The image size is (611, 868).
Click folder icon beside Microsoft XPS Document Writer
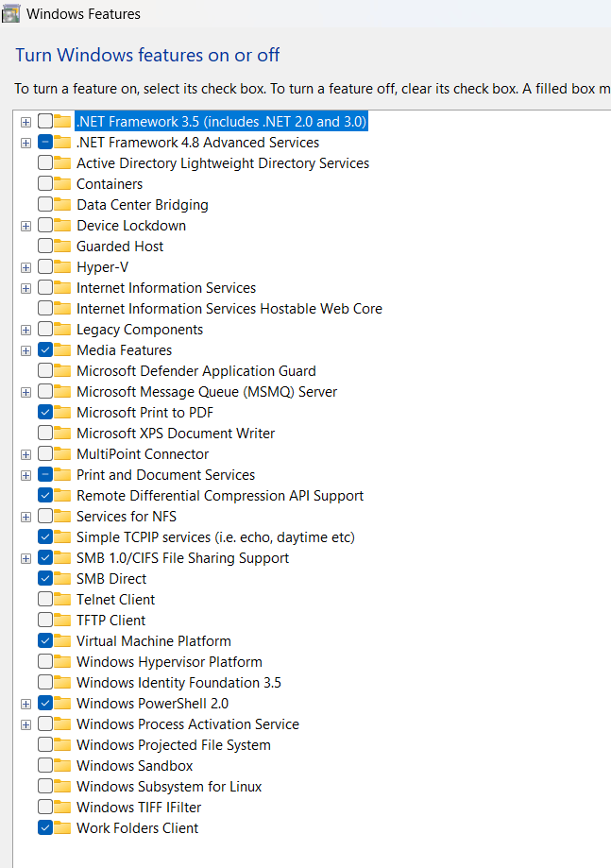click(62, 434)
